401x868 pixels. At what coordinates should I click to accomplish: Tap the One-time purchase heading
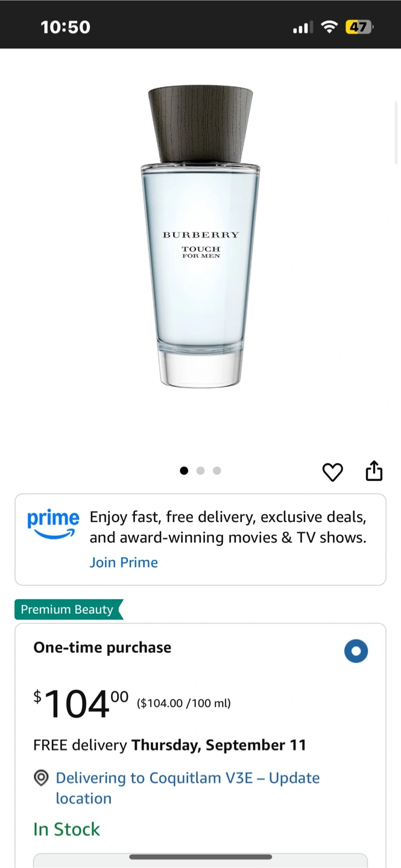click(103, 647)
